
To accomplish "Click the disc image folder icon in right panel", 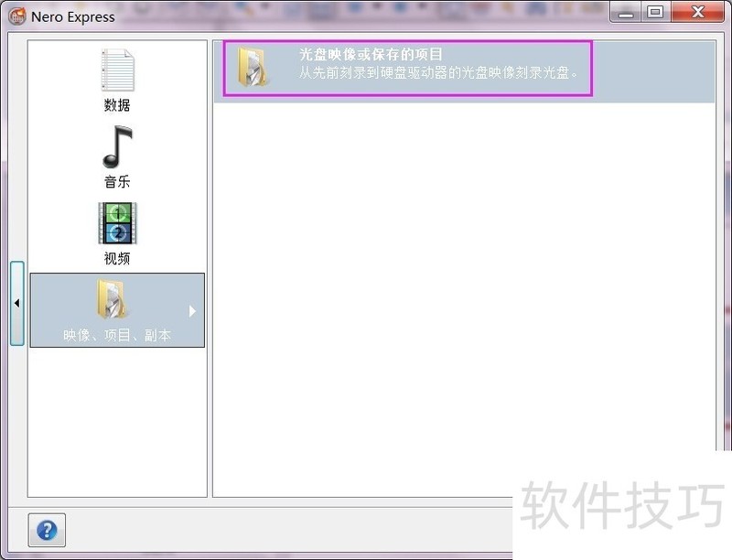I will [x=253, y=67].
